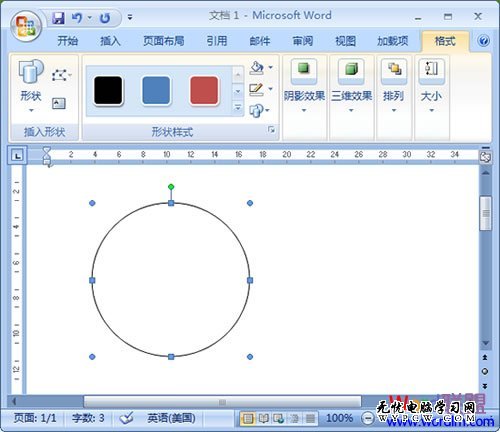Open the 开始 tab

click(x=68, y=41)
